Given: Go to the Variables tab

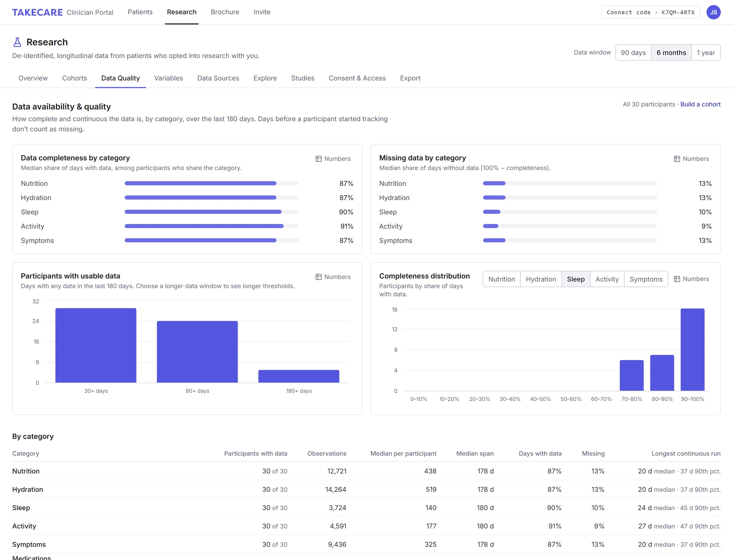Looking at the screenshot, I should click(169, 78).
